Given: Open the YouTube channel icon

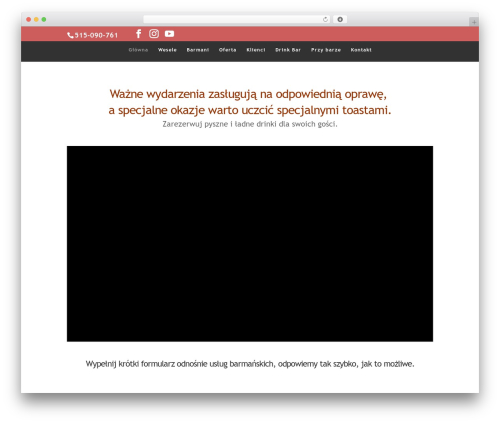Looking at the screenshot, I should pos(169,34).
